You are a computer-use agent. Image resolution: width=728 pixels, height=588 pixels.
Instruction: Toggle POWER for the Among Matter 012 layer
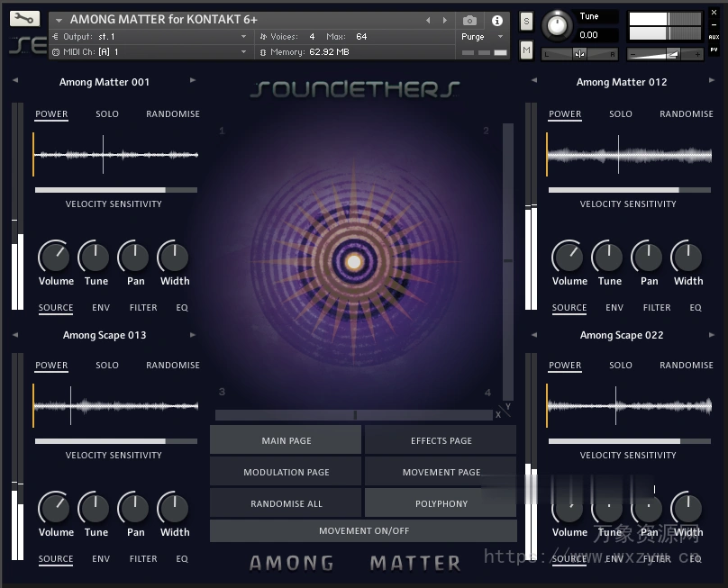click(565, 113)
